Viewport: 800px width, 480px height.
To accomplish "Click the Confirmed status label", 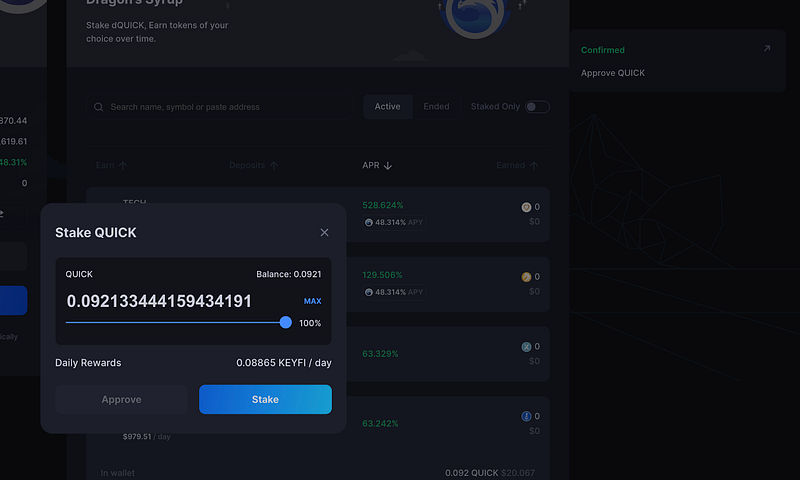I will click(x=603, y=50).
